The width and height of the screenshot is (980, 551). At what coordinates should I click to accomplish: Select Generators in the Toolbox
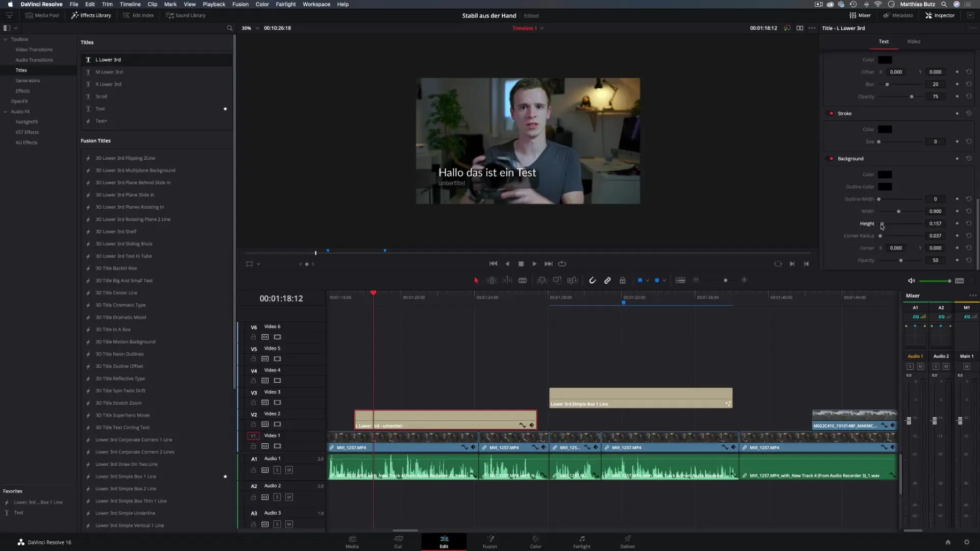click(x=28, y=81)
